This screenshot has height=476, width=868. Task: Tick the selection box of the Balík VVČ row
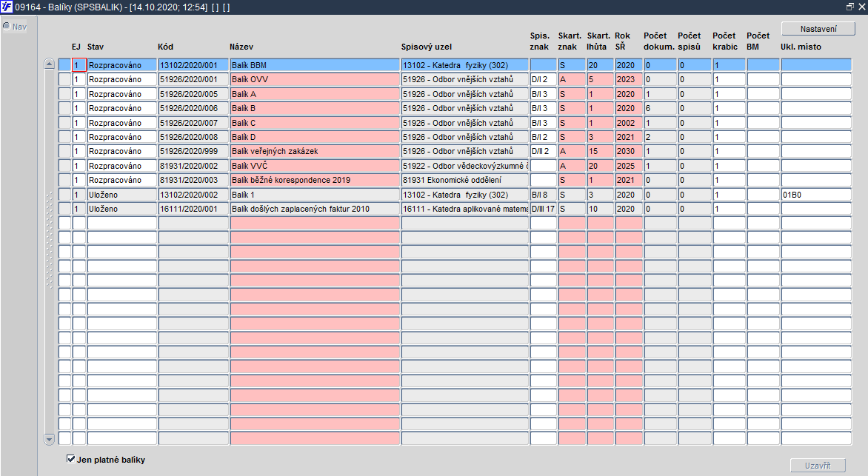(64, 166)
